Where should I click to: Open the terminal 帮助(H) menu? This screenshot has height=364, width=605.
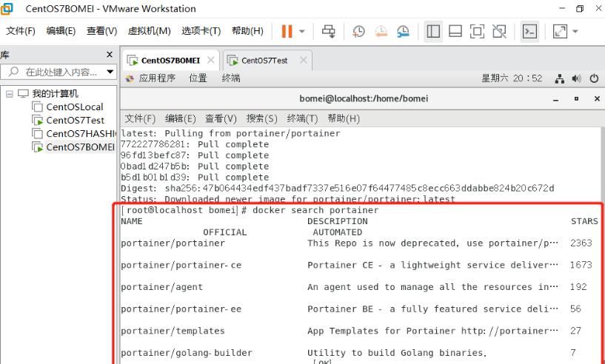click(x=344, y=118)
